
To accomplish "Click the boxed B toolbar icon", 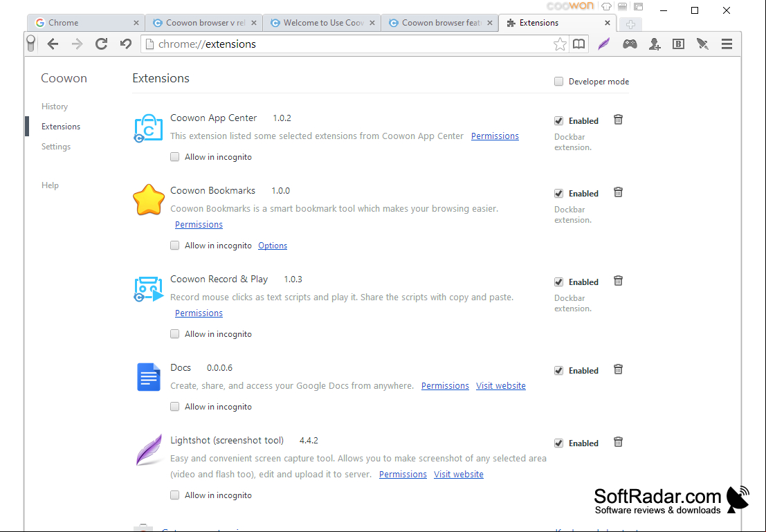I will [679, 44].
